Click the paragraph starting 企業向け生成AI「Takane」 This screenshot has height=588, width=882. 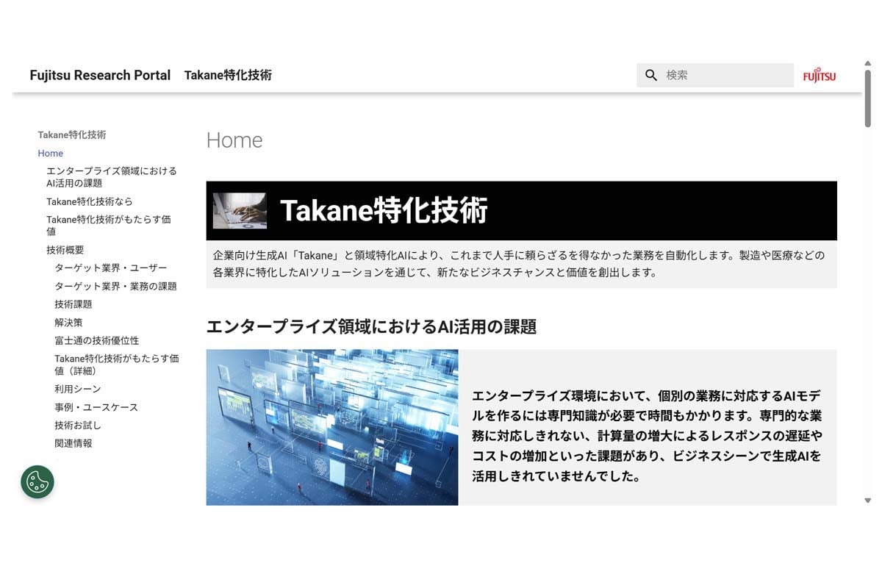(519, 264)
